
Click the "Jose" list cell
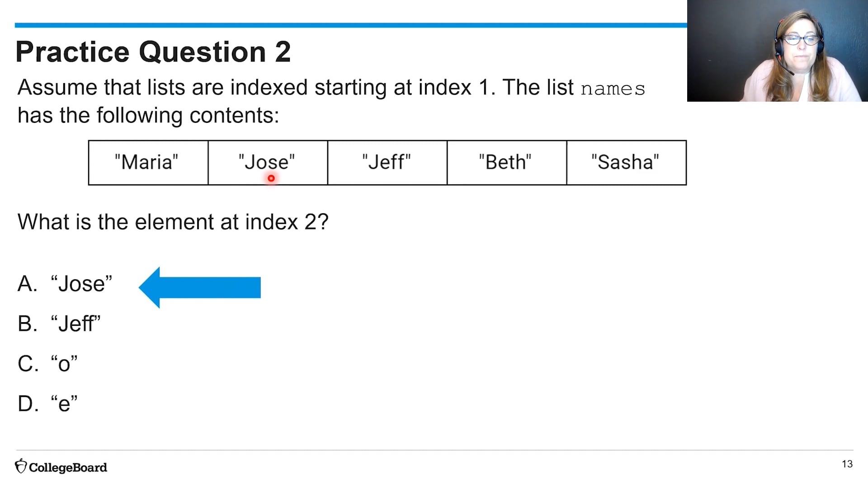click(x=268, y=163)
